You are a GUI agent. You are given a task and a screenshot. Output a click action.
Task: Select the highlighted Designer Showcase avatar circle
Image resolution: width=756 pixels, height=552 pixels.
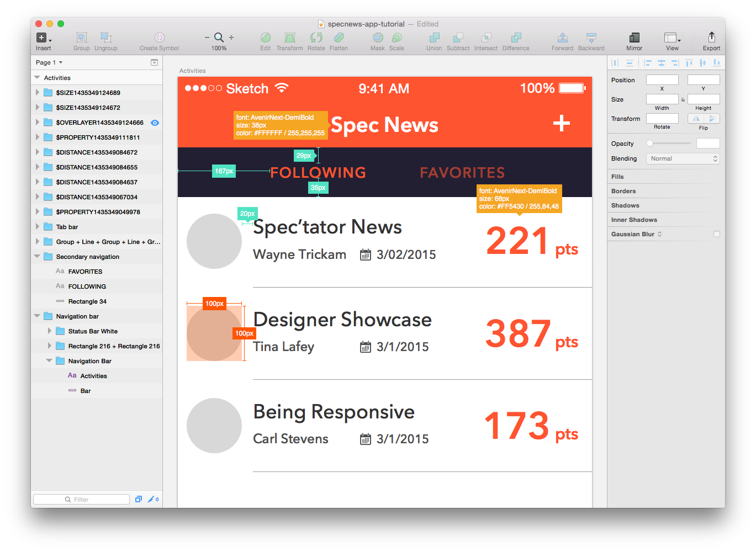[x=214, y=333]
